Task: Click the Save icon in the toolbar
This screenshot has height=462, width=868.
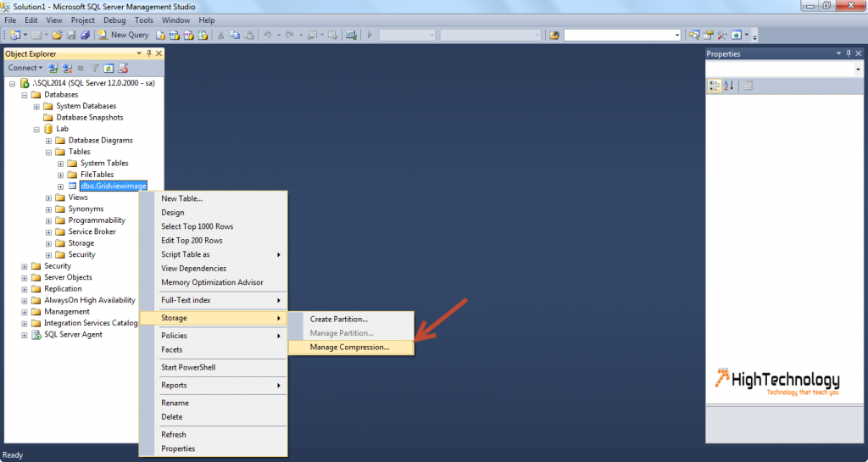Action: pyautogui.click(x=71, y=35)
